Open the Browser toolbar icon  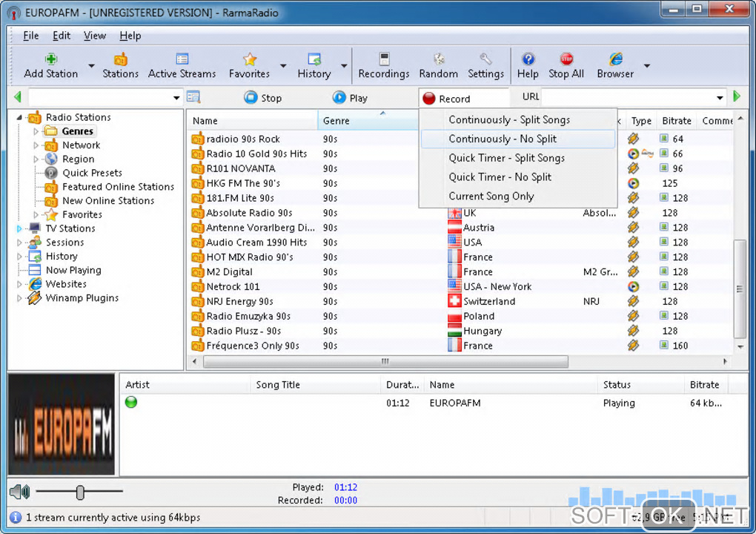tap(615, 59)
